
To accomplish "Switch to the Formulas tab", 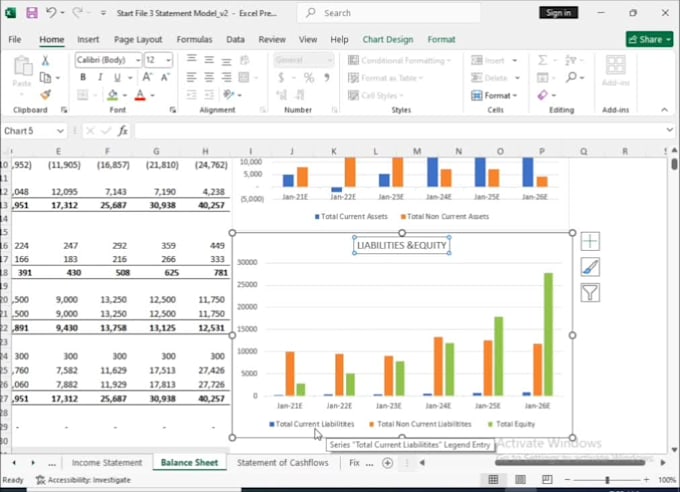I will [x=194, y=39].
